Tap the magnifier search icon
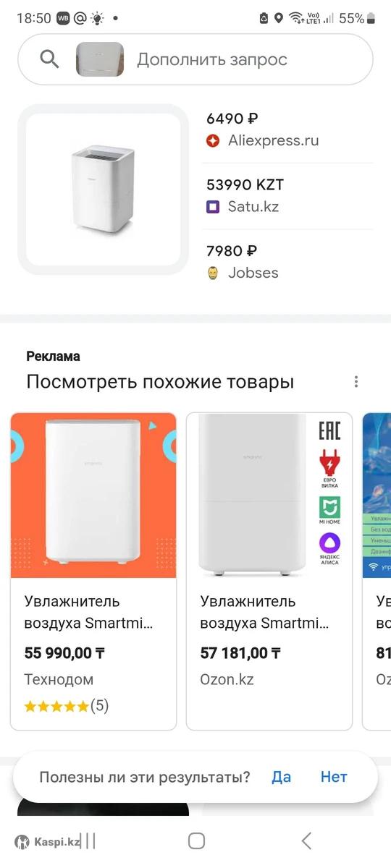 (49, 59)
